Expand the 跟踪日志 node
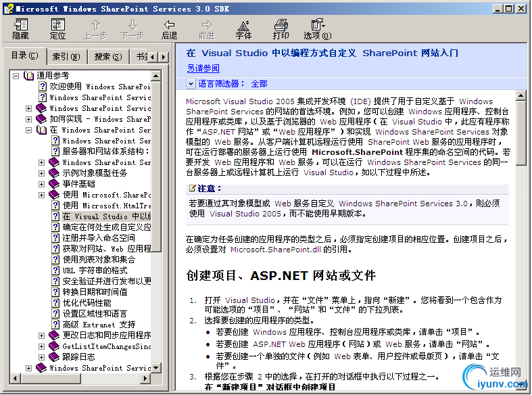Viewport: 532px width, 395px height. click(41, 357)
